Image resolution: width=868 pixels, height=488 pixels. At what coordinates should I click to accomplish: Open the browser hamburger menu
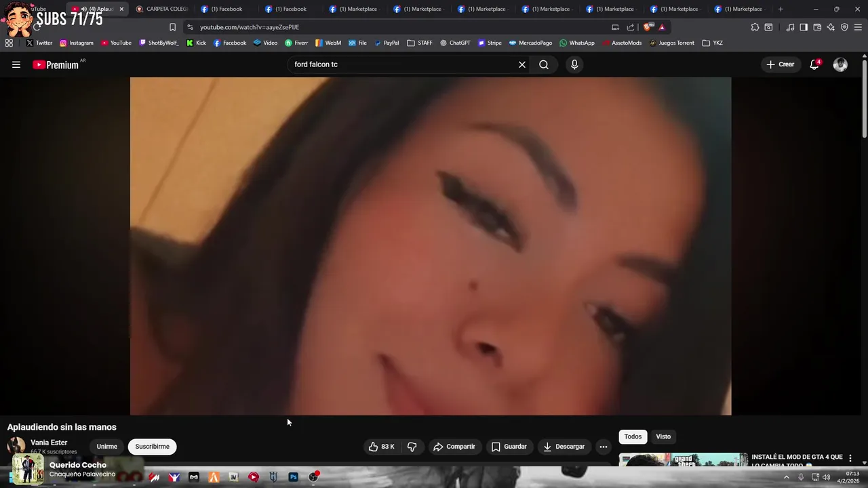click(858, 27)
